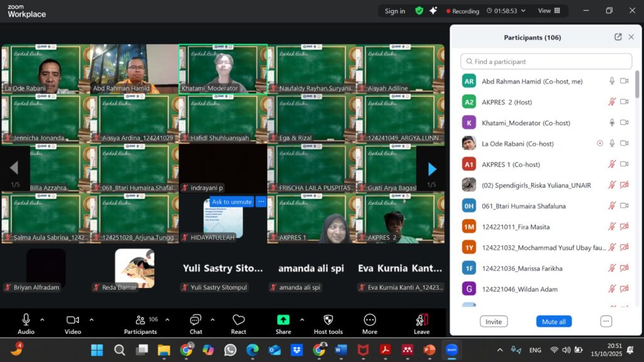Go to next gallery page arrow
The width and height of the screenshot is (644, 362).
[x=431, y=168]
